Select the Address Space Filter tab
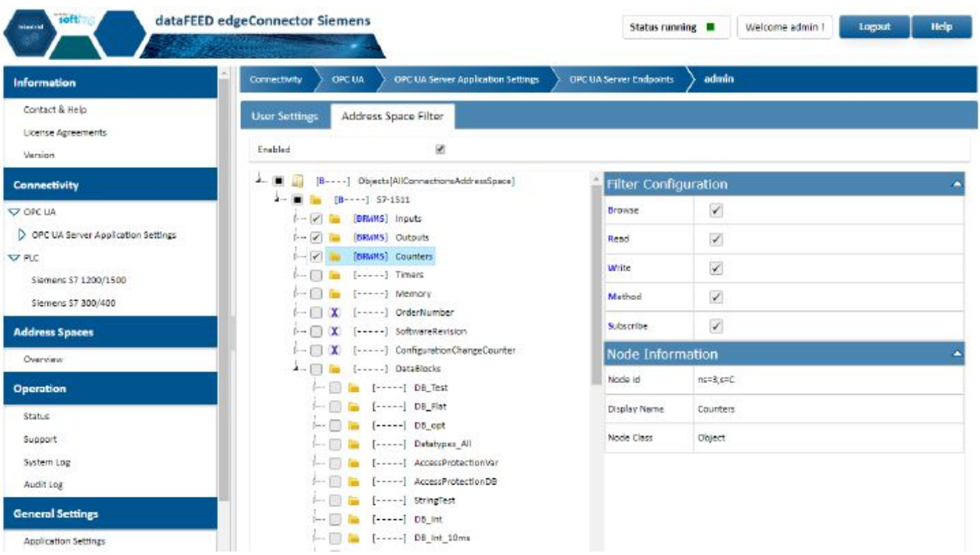This screenshot has width=980, height=555. click(x=393, y=116)
